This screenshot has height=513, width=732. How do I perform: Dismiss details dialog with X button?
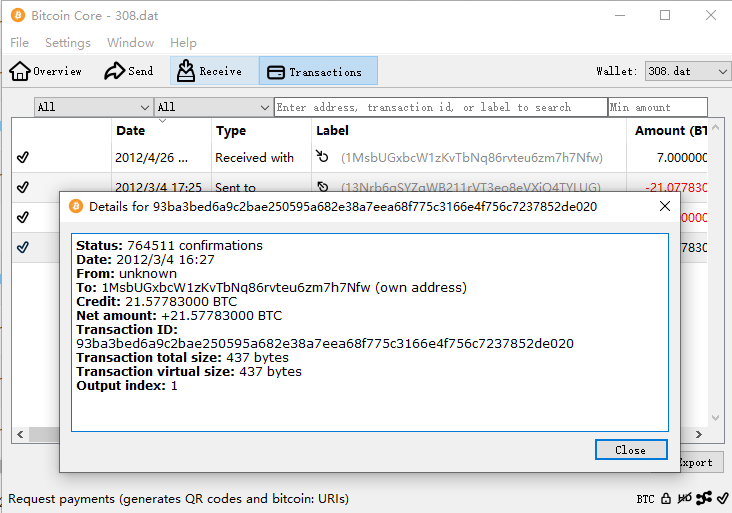[665, 206]
